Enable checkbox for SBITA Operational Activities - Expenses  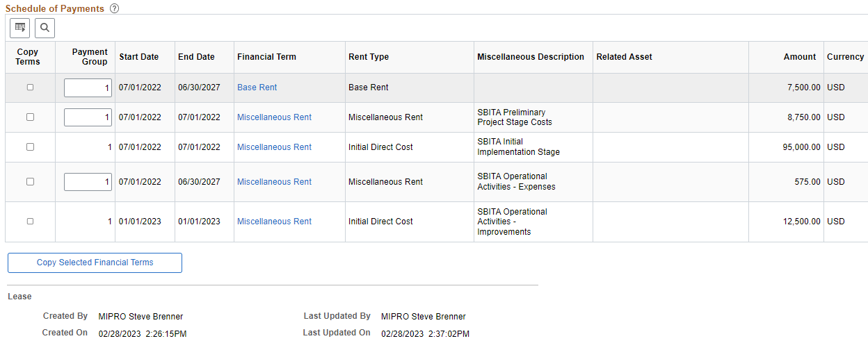coord(30,182)
